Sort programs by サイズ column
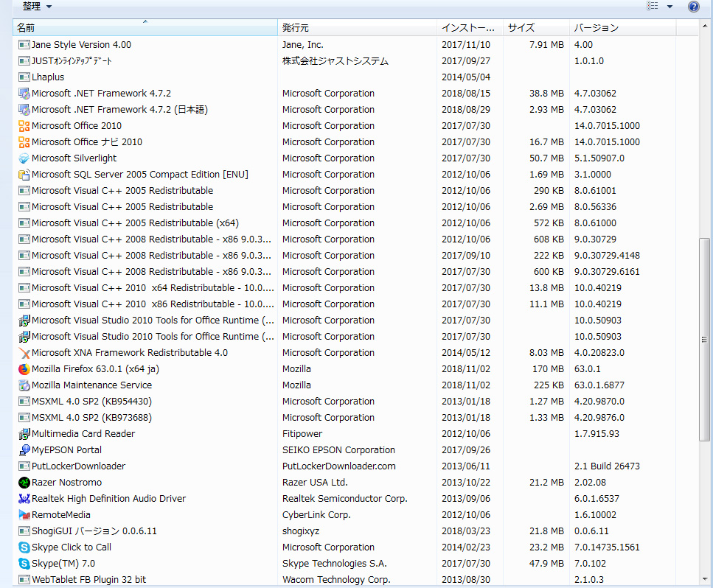This screenshot has width=713, height=588. coord(535,28)
